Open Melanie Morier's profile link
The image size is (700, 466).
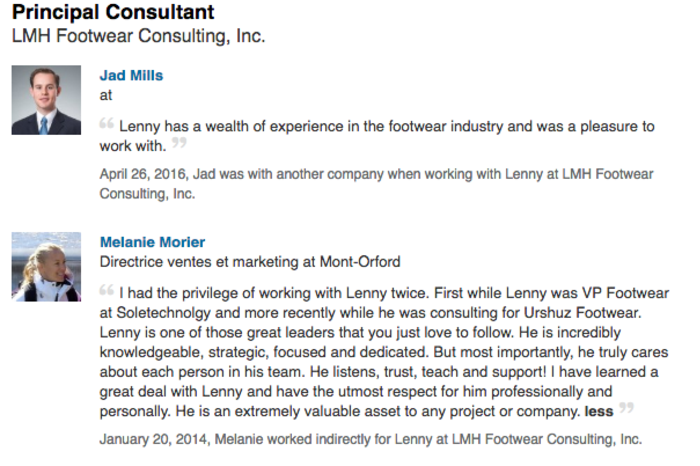coord(152,242)
